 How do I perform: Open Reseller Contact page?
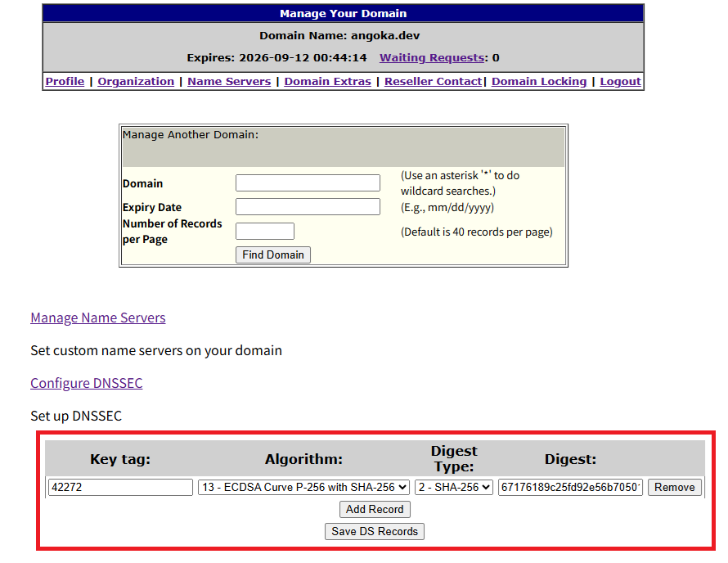point(433,81)
